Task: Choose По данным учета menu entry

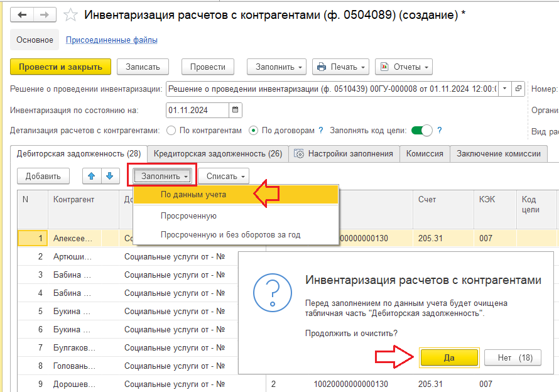Action: click(x=236, y=195)
